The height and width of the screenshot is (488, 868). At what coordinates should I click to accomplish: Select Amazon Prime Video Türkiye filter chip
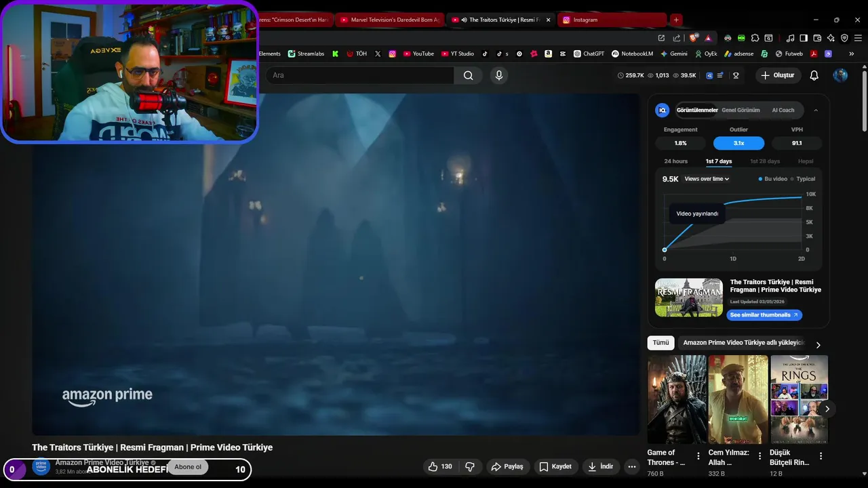(743, 343)
